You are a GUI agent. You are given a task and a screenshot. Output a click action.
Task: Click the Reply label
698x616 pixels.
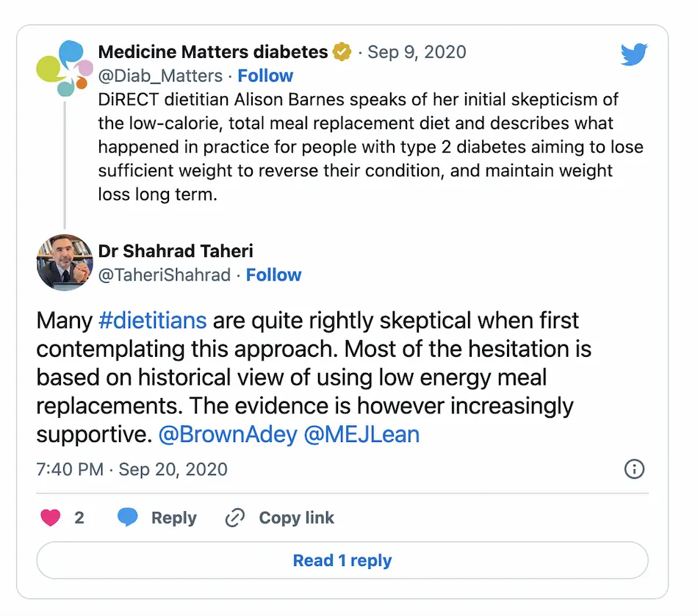174,518
